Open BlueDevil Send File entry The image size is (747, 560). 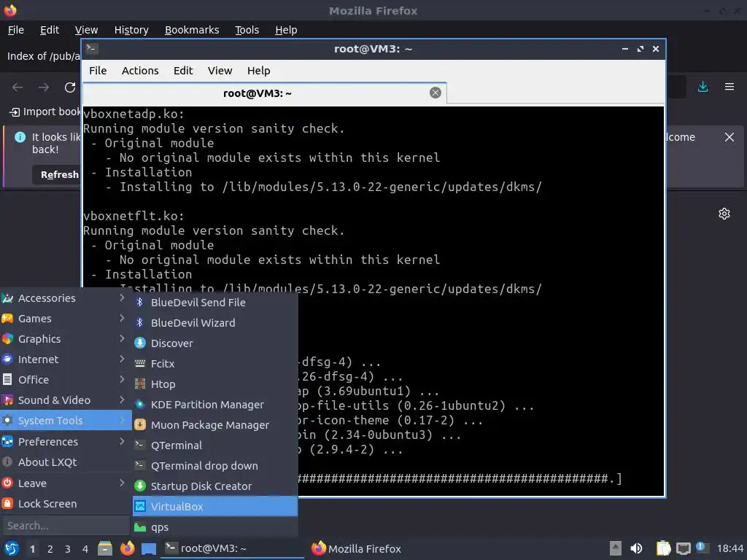215,302
